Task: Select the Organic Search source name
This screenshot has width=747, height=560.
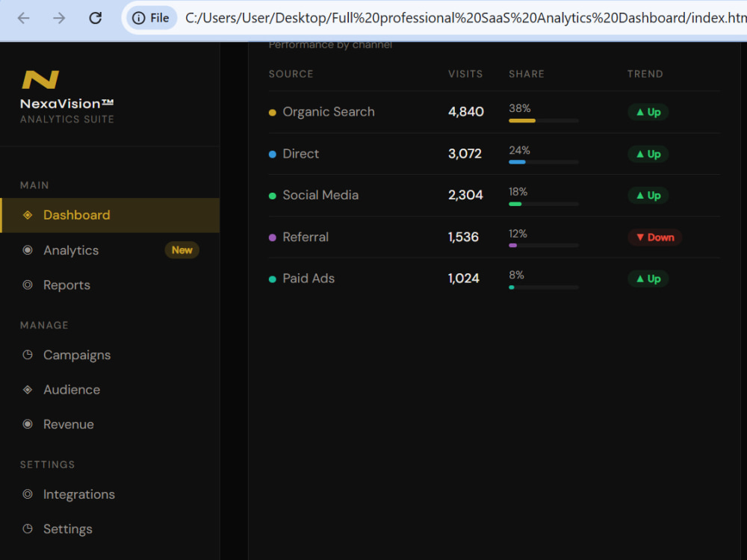Action: [x=329, y=112]
